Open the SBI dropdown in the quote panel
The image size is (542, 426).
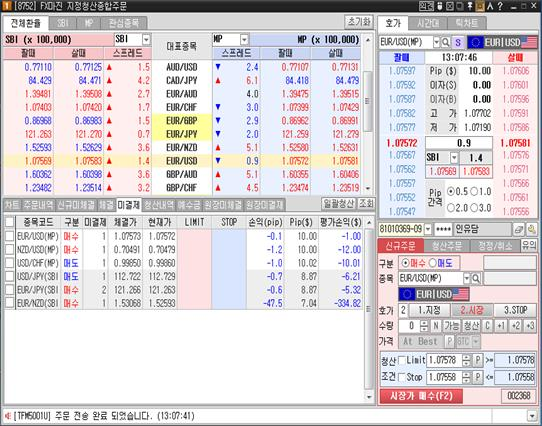pos(454,158)
